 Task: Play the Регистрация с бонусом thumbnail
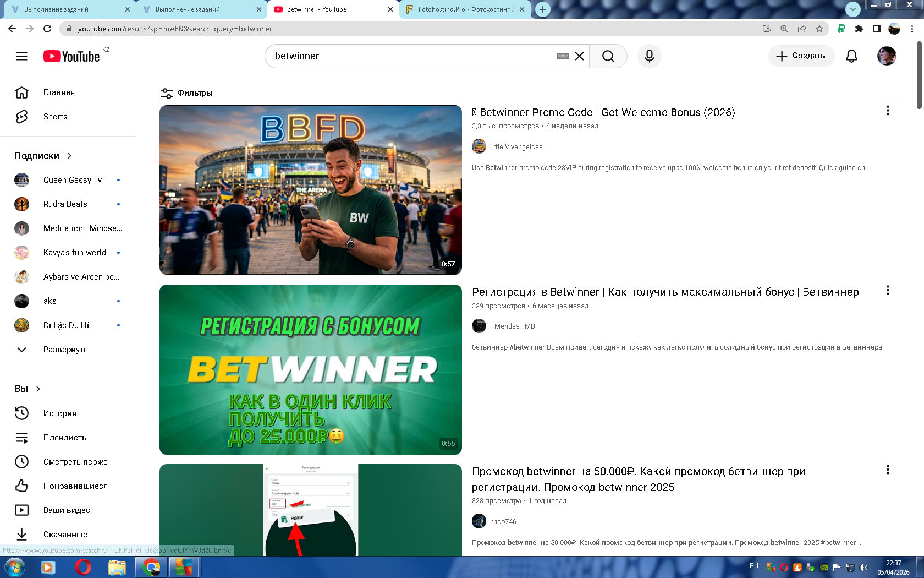click(311, 369)
